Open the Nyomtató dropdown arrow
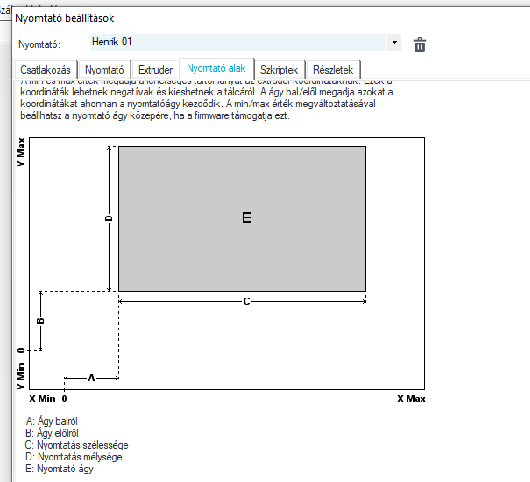This screenshot has width=530, height=482. tap(394, 43)
